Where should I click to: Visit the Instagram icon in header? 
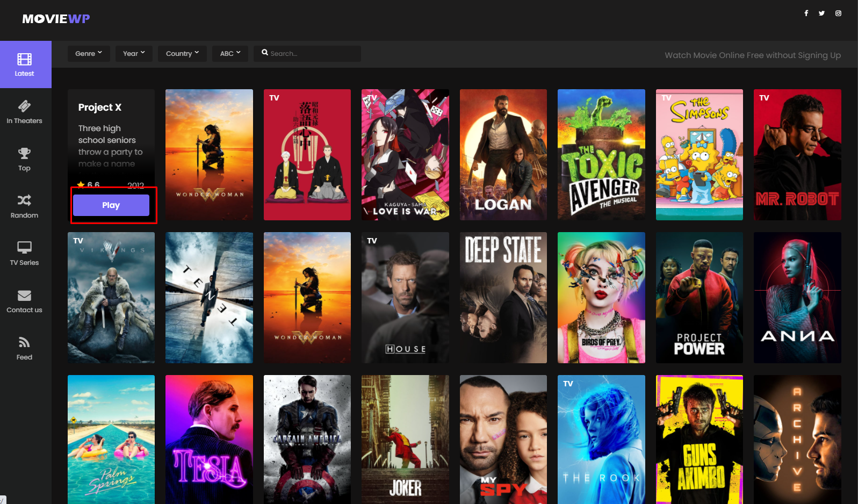(x=838, y=13)
